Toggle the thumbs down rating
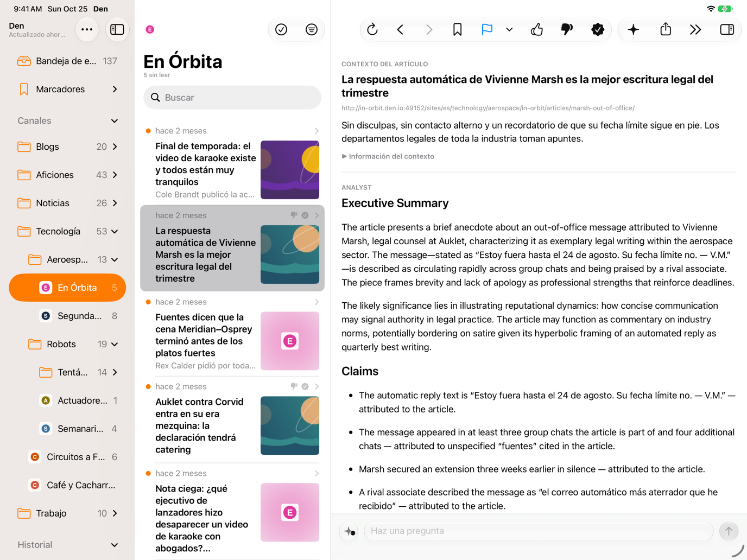The width and height of the screenshot is (747, 560). 567,29
